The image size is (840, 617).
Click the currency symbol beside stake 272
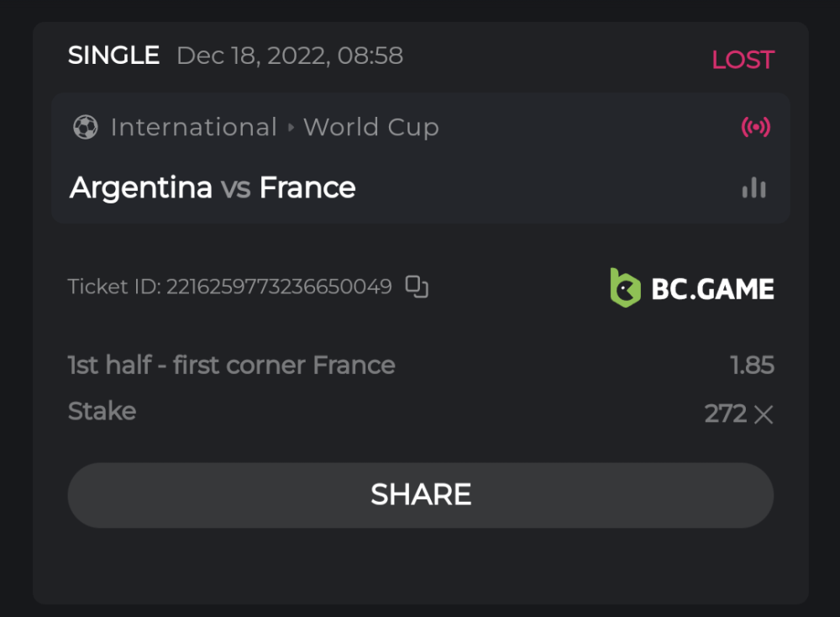point(763,414)
